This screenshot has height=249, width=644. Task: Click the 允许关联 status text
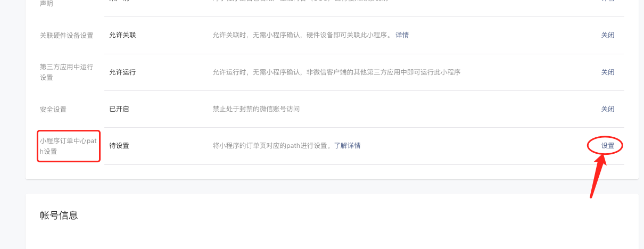(x=122, y=35)
